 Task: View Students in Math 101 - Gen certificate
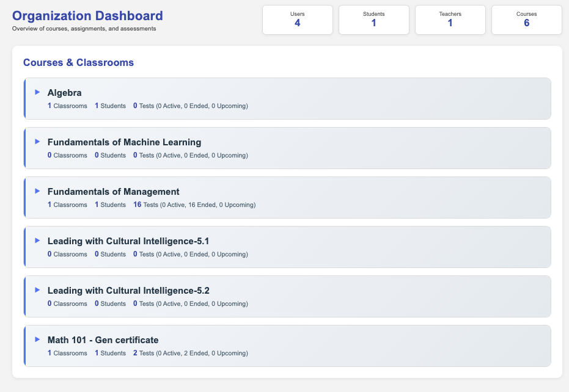pos(110,353)
